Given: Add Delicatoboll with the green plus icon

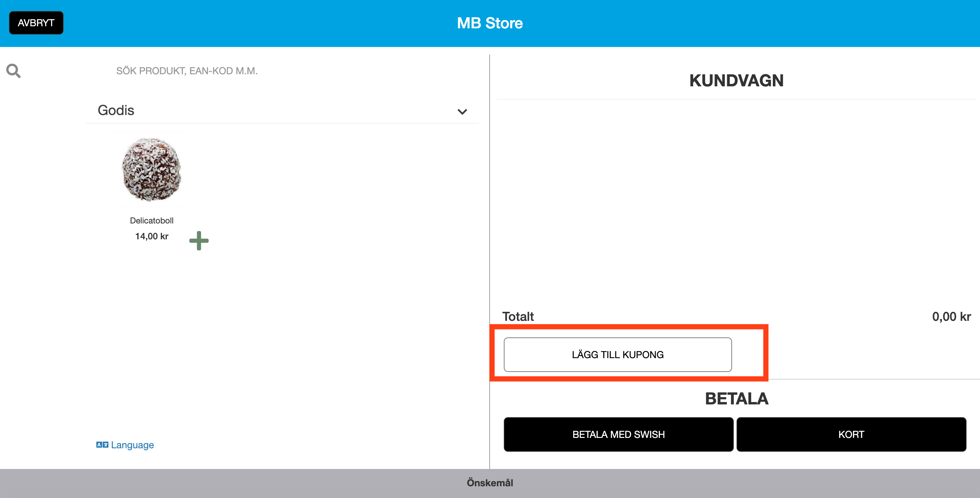Looking at the screenshot, I should point(199,240).
